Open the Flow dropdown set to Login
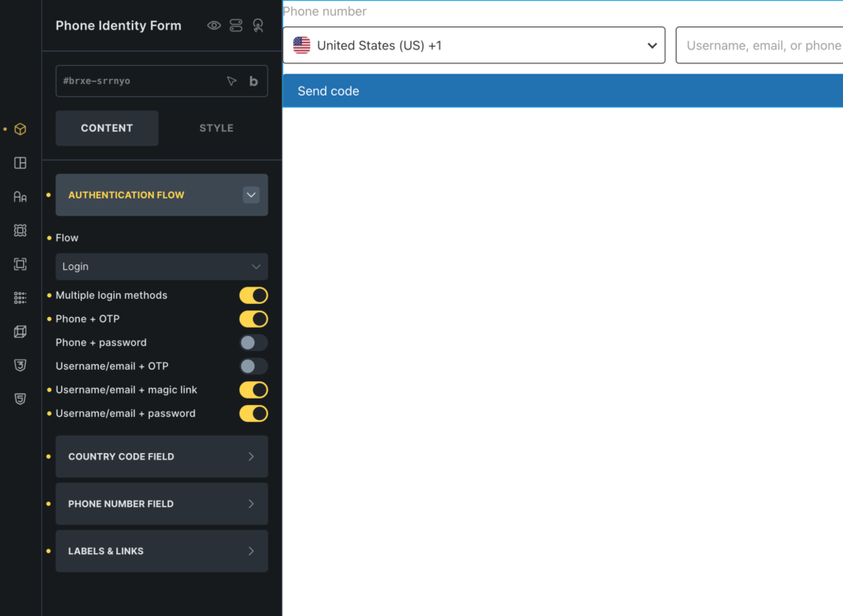The width and height of the screenshot is (843, 616). pyautogui.click(x=161, y=266)
